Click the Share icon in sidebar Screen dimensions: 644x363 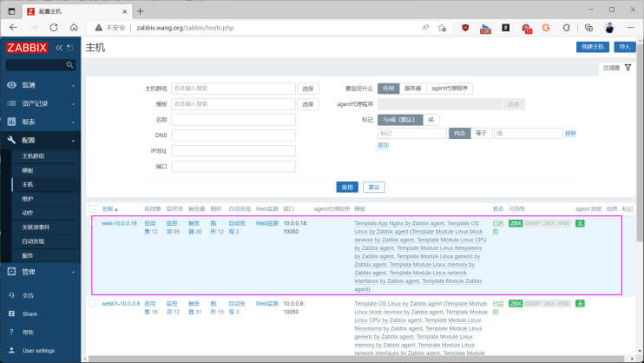[x=11, y=313]
